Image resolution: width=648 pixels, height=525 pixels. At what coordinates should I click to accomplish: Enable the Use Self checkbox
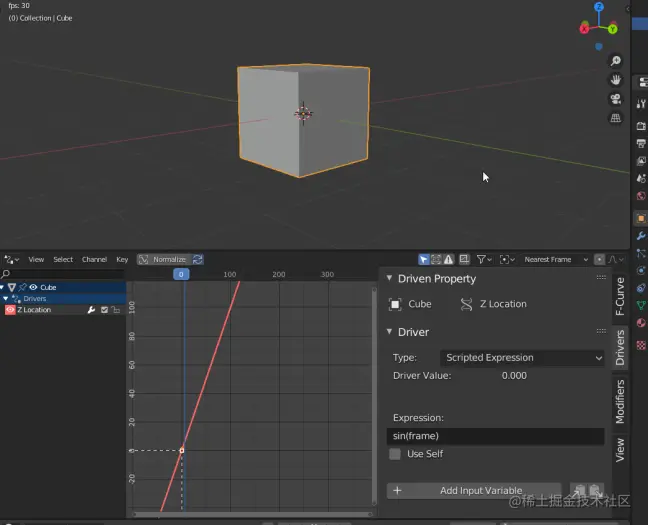[395, 454]
